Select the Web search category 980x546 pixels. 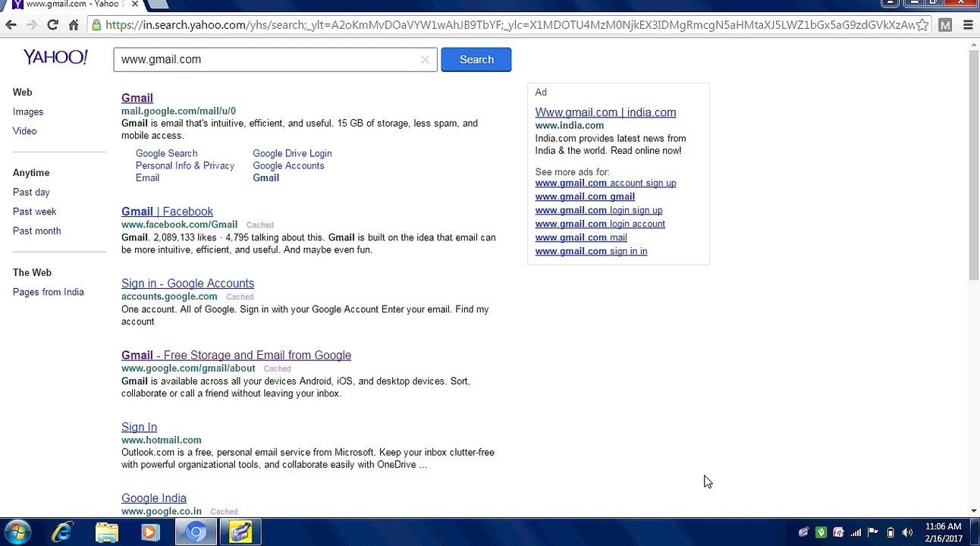click(22, 92)
